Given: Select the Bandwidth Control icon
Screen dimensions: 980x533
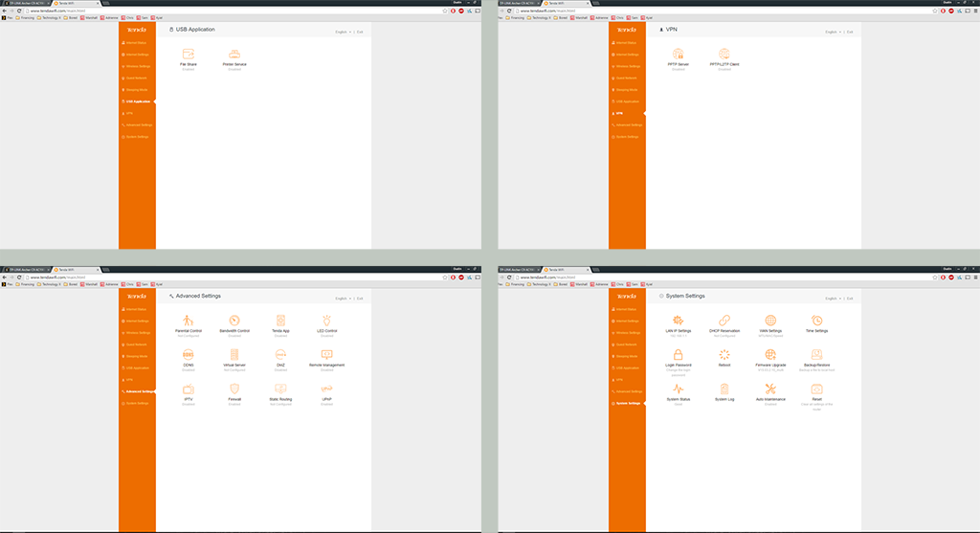Looking at the screenshot, I should pos(234,321).
